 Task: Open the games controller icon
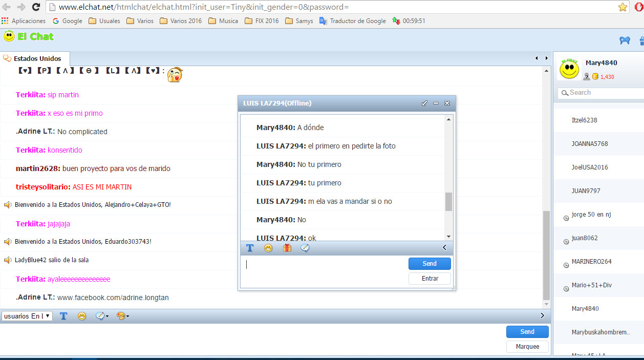tap(625, 40)
